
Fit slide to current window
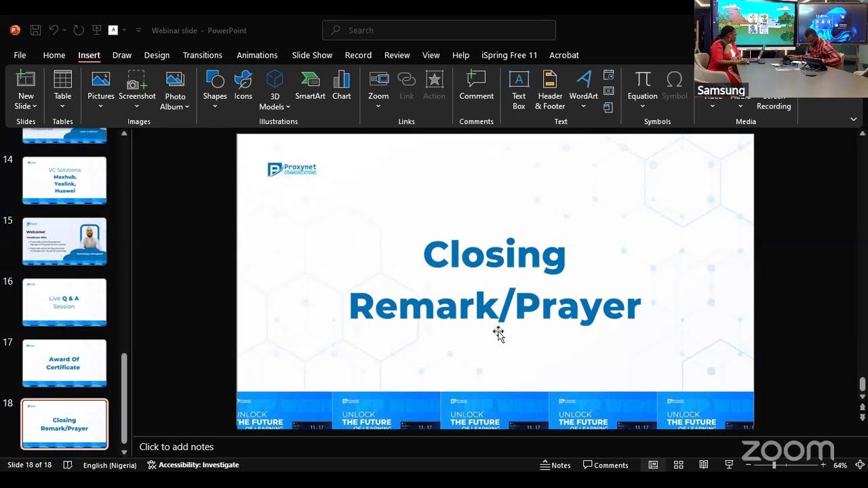coord(861,465)
